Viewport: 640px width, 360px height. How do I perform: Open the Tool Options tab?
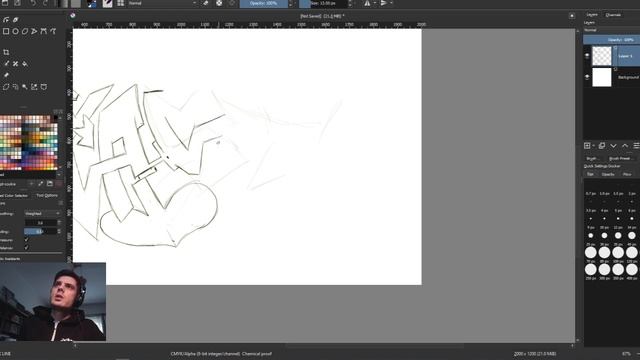tap(47, 196)
